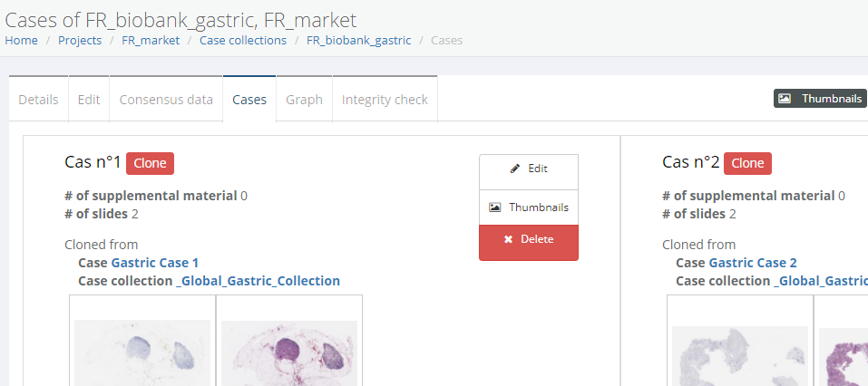The height and width of the screenshot is (386, 868).
Task: Go to the Graph tab
Action: click(x=304, y=100)
